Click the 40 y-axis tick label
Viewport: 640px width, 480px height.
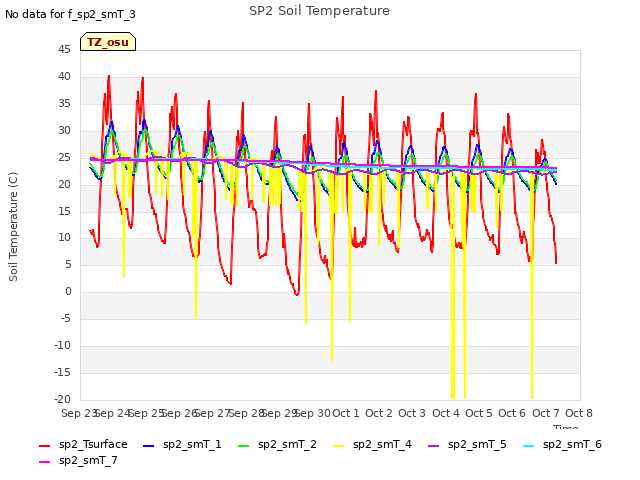pos(64,77)
